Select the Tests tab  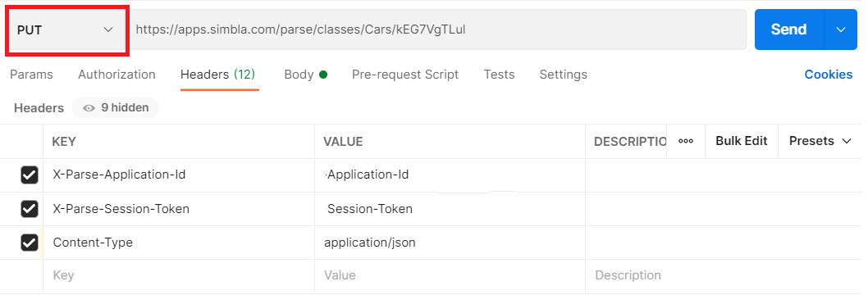tap(500, 75)
